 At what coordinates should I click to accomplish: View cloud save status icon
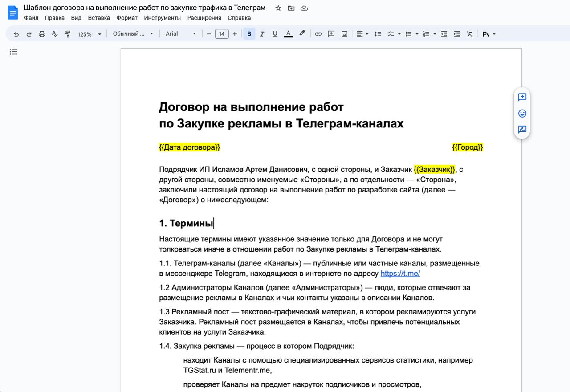[304, 8]
